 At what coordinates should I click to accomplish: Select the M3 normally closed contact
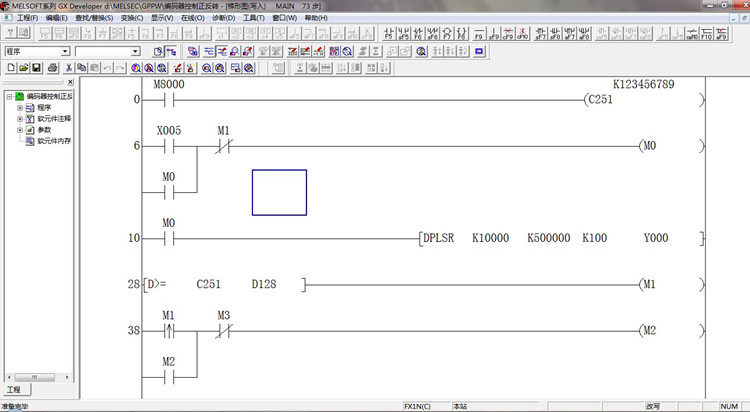223,331
